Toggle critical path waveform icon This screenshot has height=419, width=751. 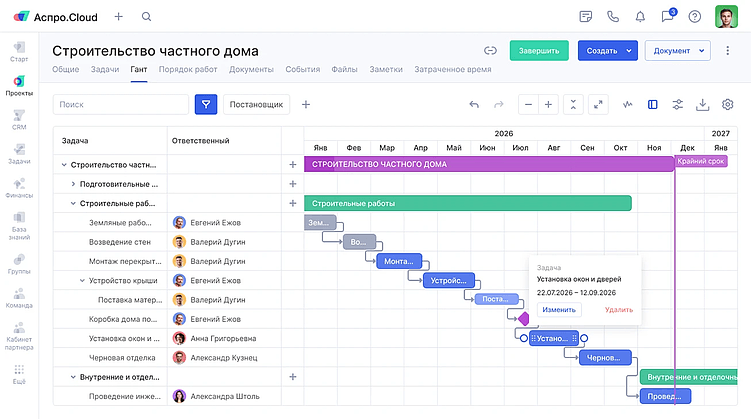click(627, 104)
